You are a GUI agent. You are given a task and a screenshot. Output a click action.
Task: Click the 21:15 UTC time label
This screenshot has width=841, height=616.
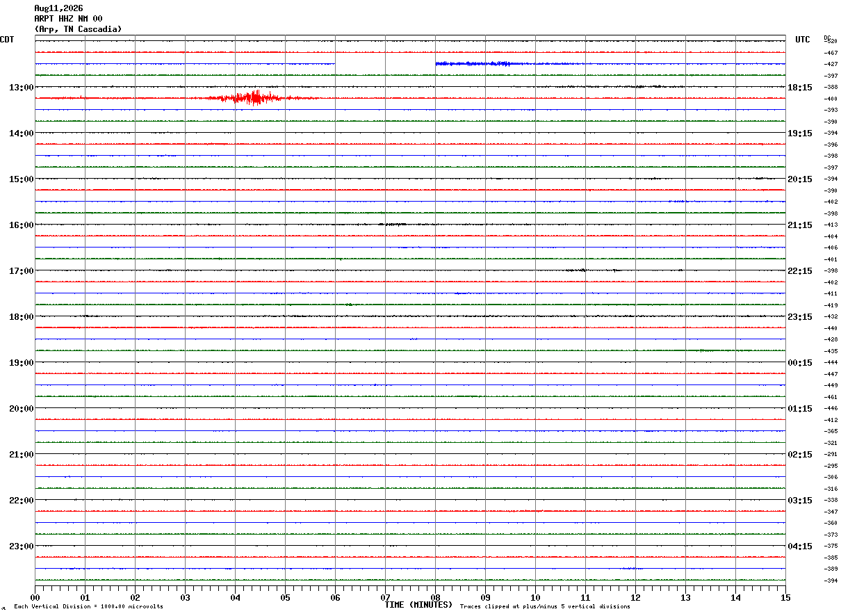800,225
